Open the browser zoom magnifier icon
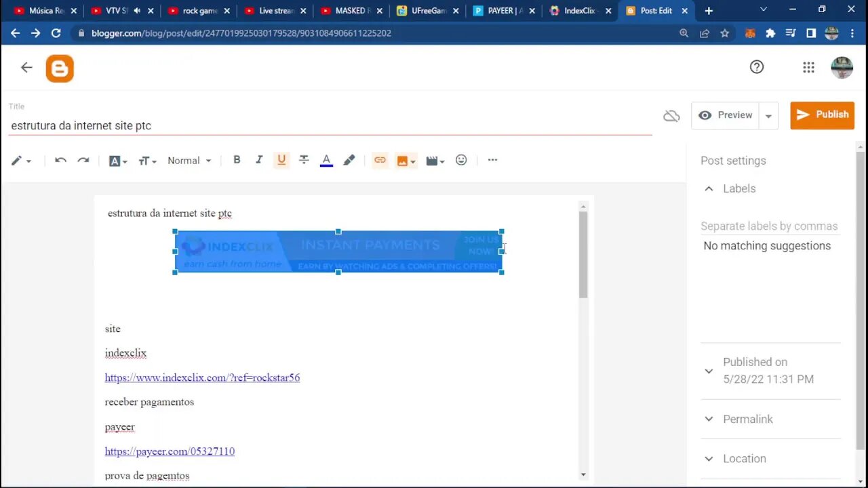Screen dimensions: 868x488 684,33
